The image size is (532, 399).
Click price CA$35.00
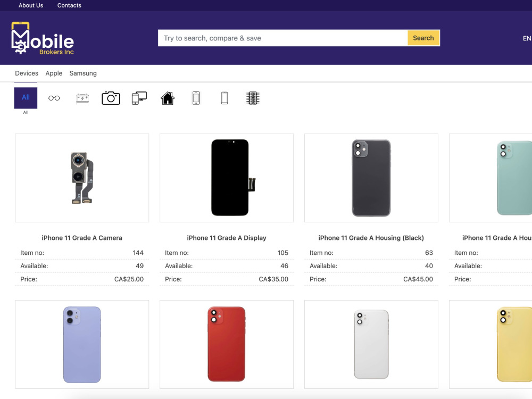click(273, 279)
